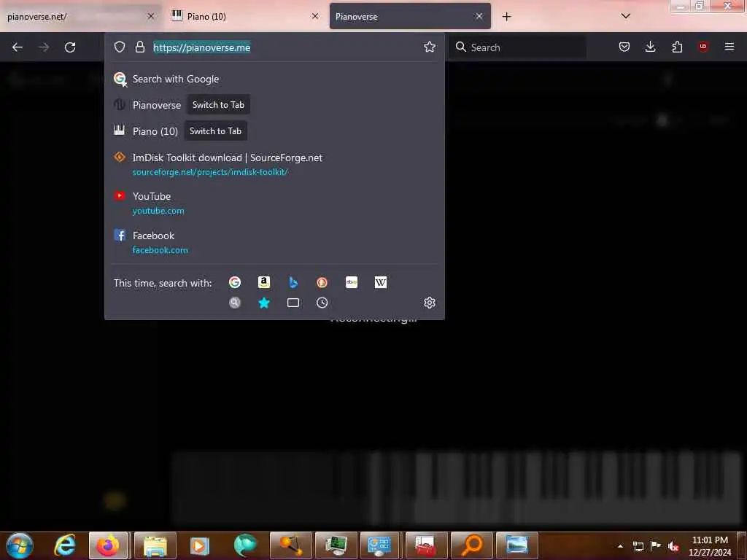This screenshot has height=560, width=747.
Task: Open the uBlock Origin extension icon
Action: click(x=703, y=47)
